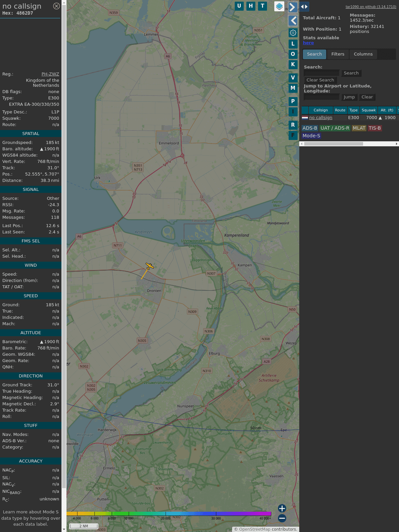Focus the Jump to Airport input field
Screen dimensions: 399x532
(x=322, y=97)
